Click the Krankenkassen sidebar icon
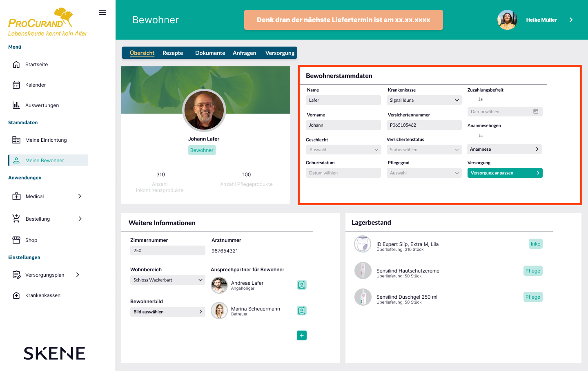 [x=16, y=295]
